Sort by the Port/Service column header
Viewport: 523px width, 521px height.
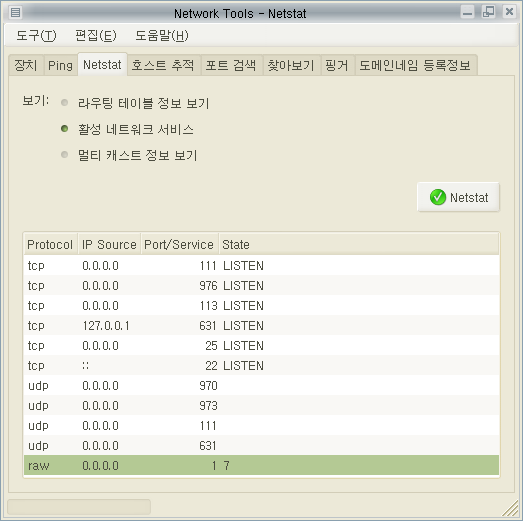(179, 244)
